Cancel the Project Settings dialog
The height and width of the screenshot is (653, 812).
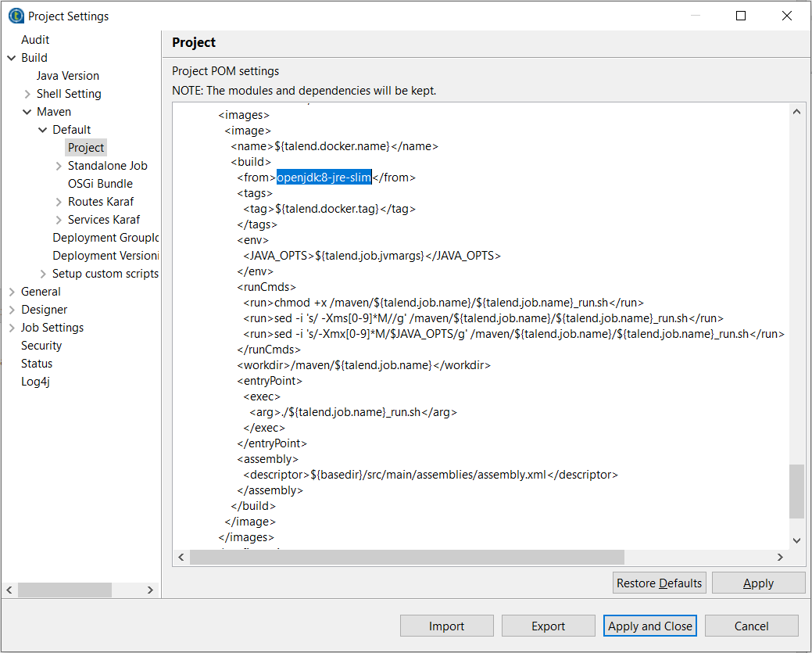(751, 626)
